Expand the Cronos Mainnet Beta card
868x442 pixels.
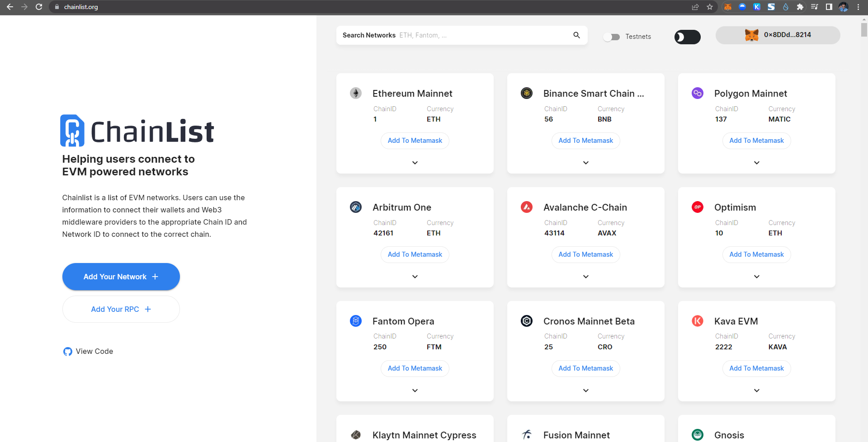(586, 390)
